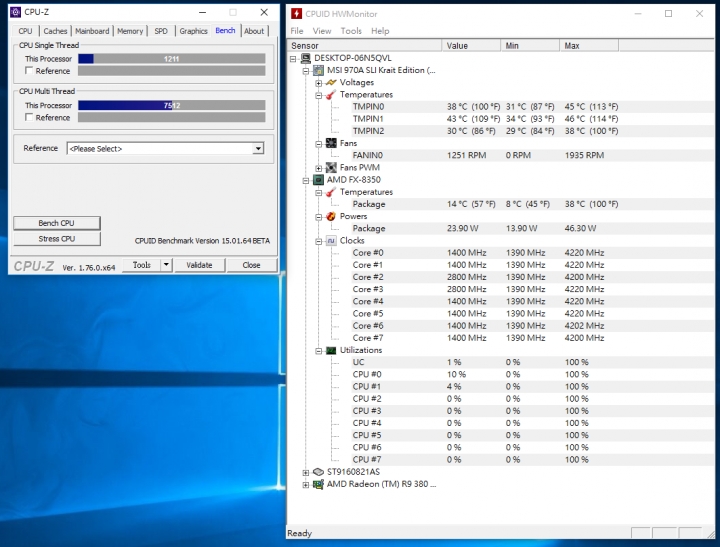Click the Value column header
The height and width of the screenshot is (547, 720).
coord(471,45)
